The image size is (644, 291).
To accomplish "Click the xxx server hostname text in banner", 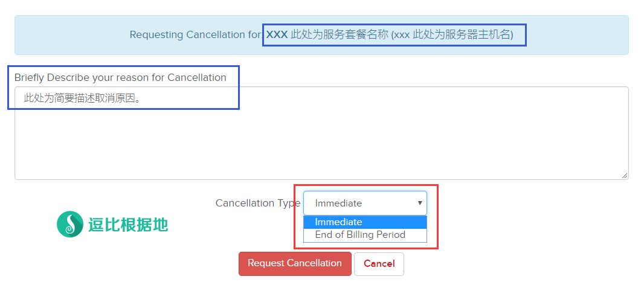I will tap(452, 34).
